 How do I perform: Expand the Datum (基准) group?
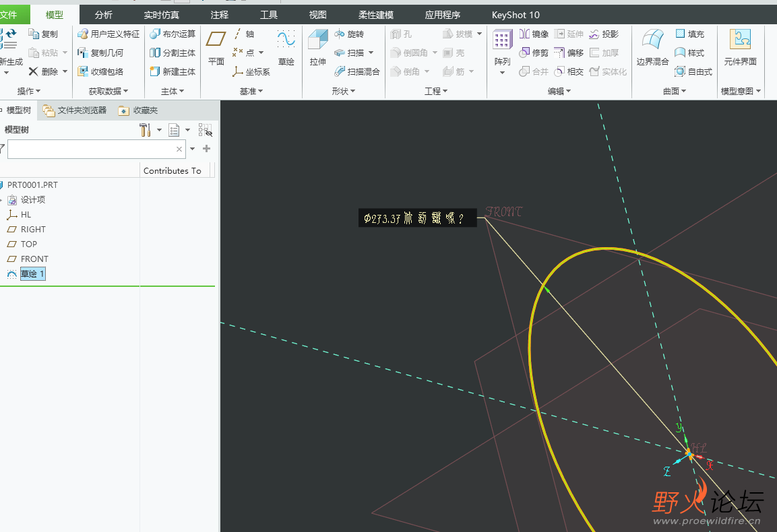[x=251, y=91]
